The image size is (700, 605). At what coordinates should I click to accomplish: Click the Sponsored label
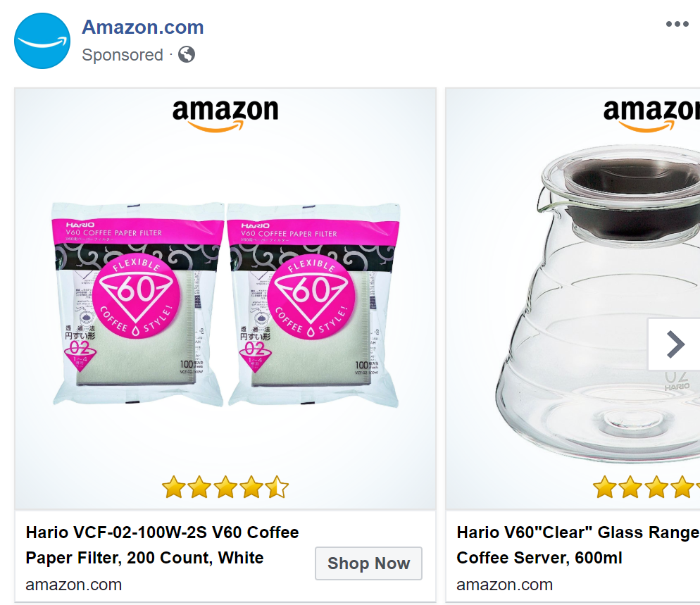123,55
